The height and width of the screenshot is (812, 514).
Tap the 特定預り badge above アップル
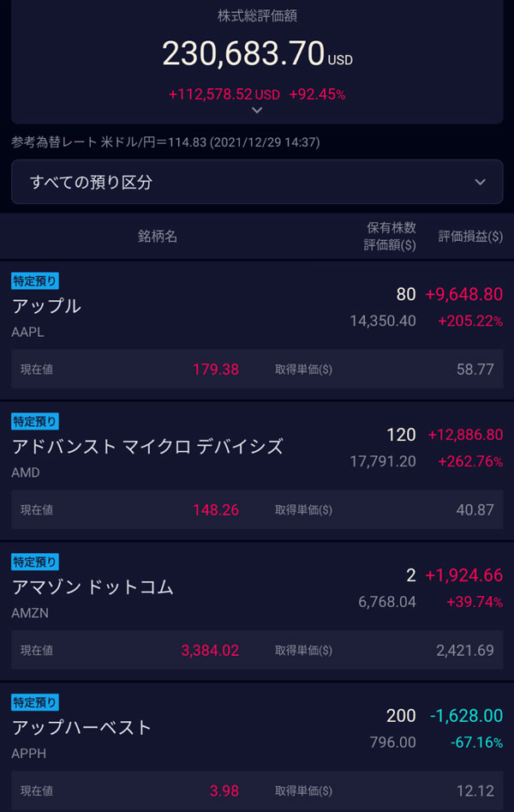(35, 280)
